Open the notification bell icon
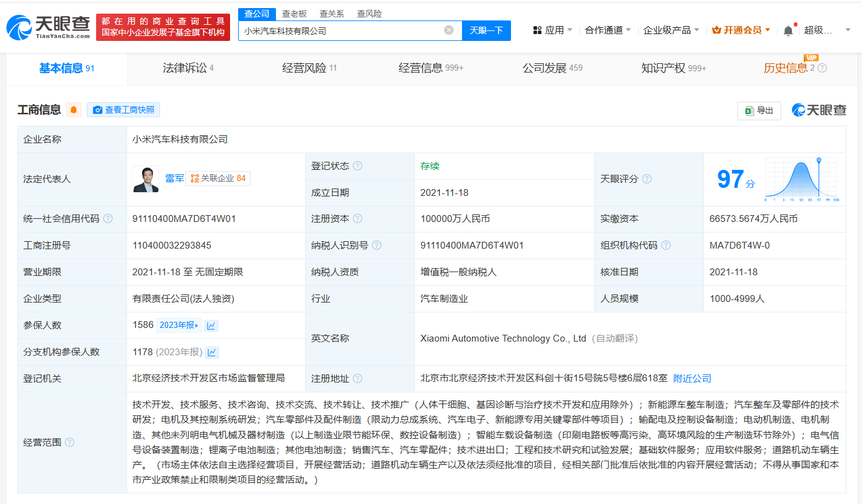This screenshot has width=862, height=504. click(x=788, y=30)
